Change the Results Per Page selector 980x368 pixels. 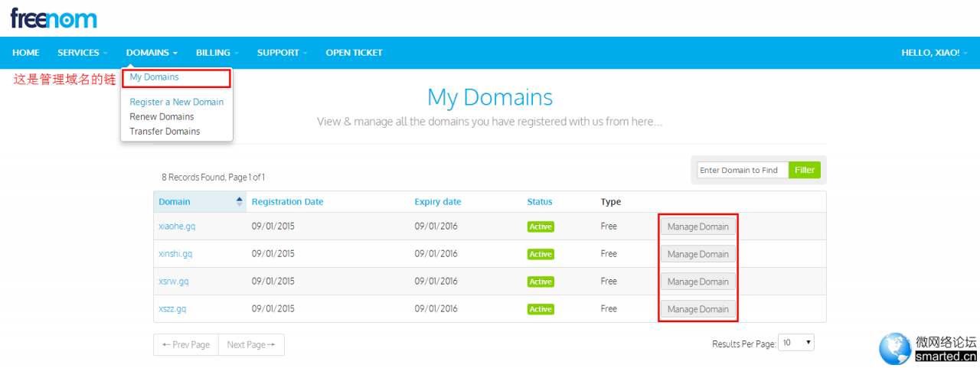(796, 343)
